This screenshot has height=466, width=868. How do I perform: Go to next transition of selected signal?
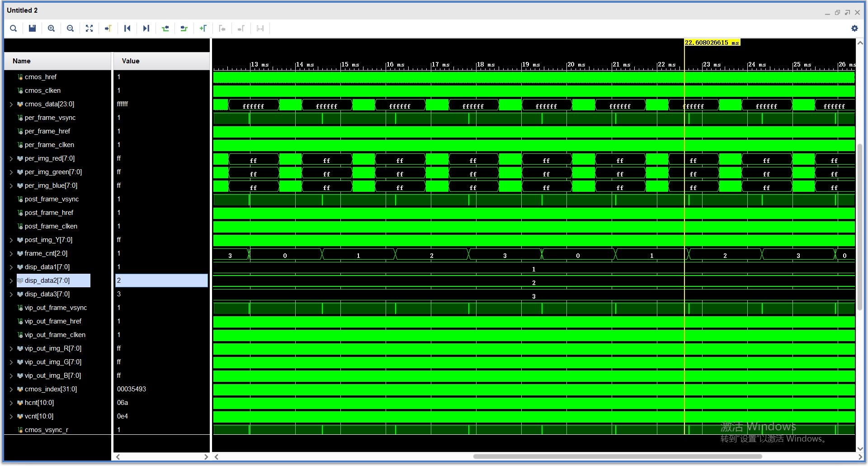pyautogui.click(x=184, y=28)
